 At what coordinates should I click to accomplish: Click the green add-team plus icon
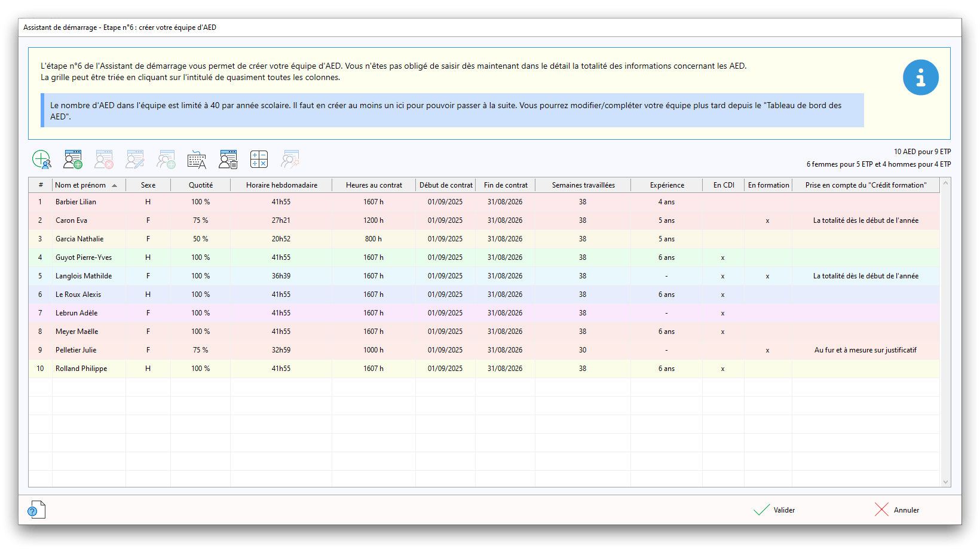[x=41, y=160]
